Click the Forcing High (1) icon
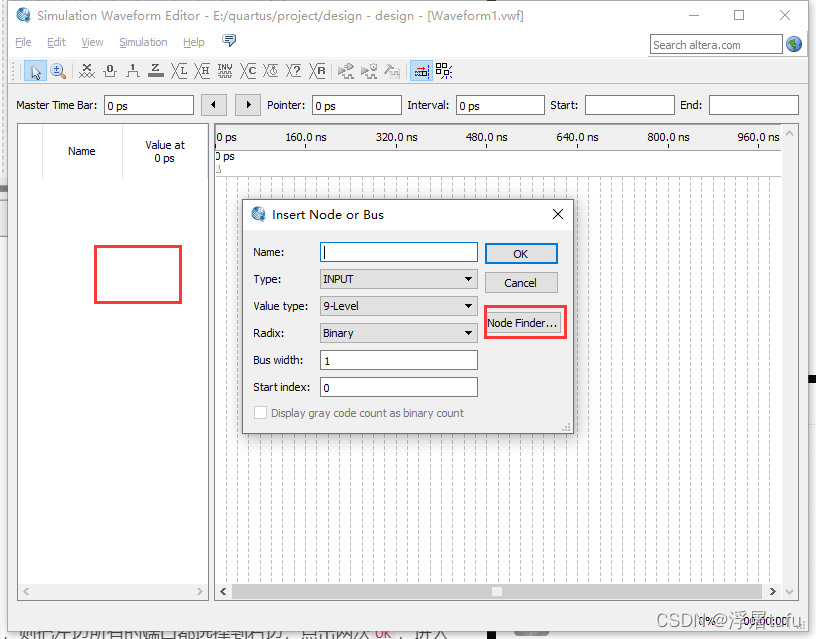This screenshot has height=639, width=816. coord(133,71)
